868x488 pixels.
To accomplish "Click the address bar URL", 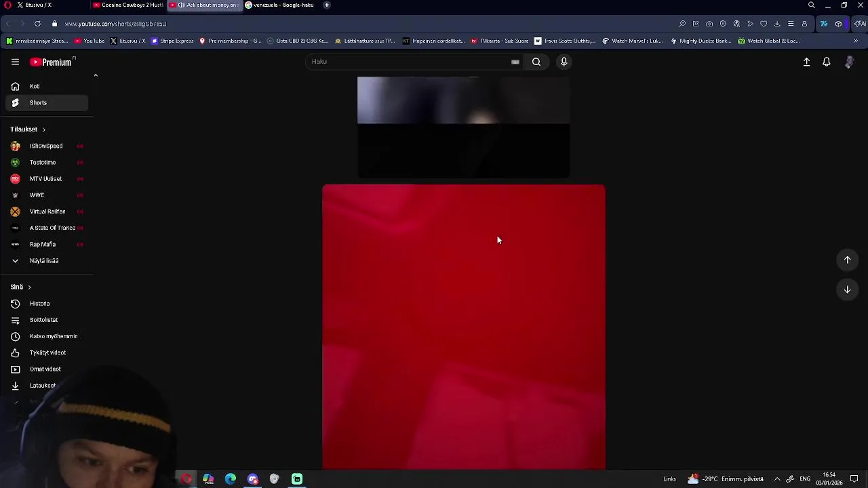I will tap(115, 24).
